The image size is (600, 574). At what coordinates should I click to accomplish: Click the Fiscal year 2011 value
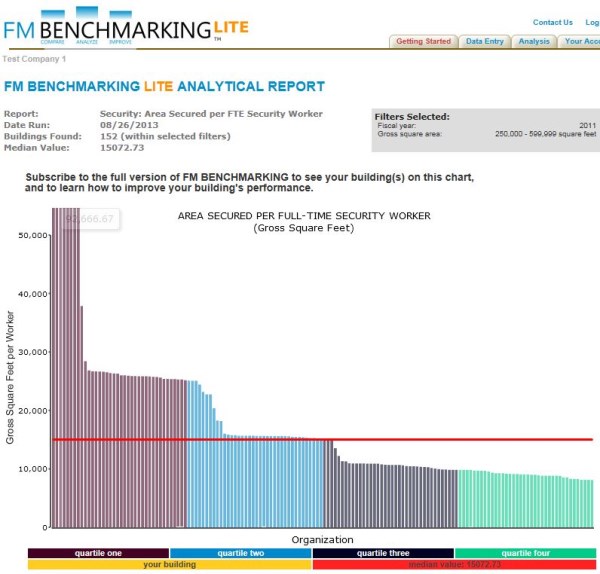[x=587, y=126]
